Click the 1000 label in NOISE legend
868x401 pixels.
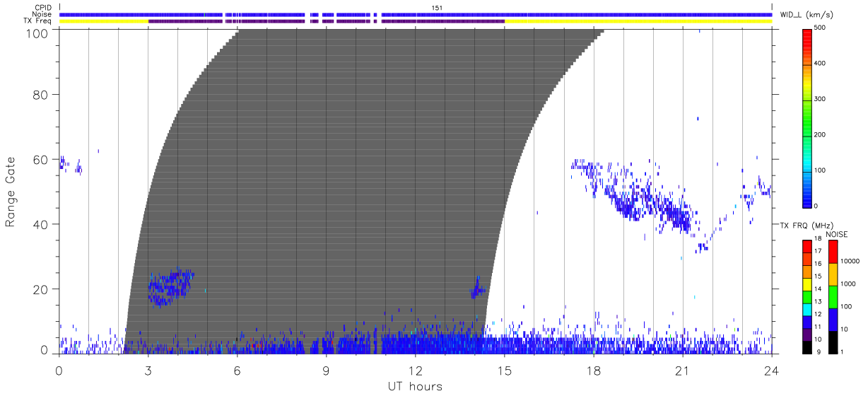(849, 284)
